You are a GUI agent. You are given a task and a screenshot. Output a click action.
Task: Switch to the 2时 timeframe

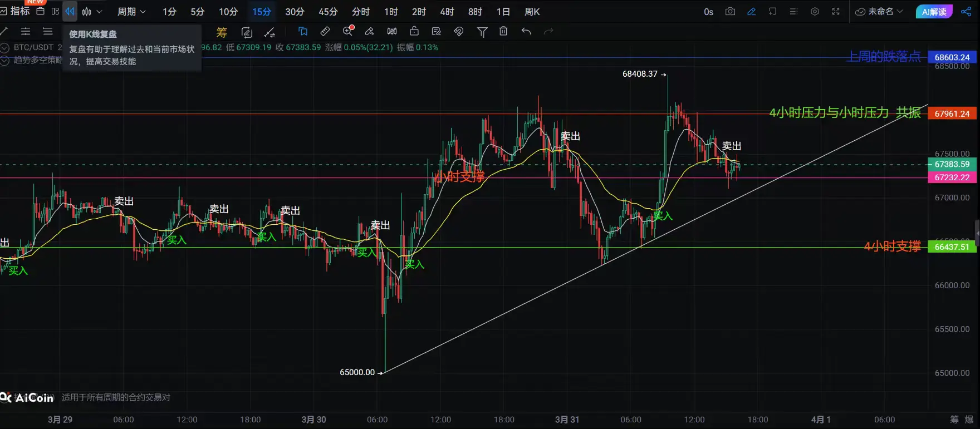pos(419,12)
